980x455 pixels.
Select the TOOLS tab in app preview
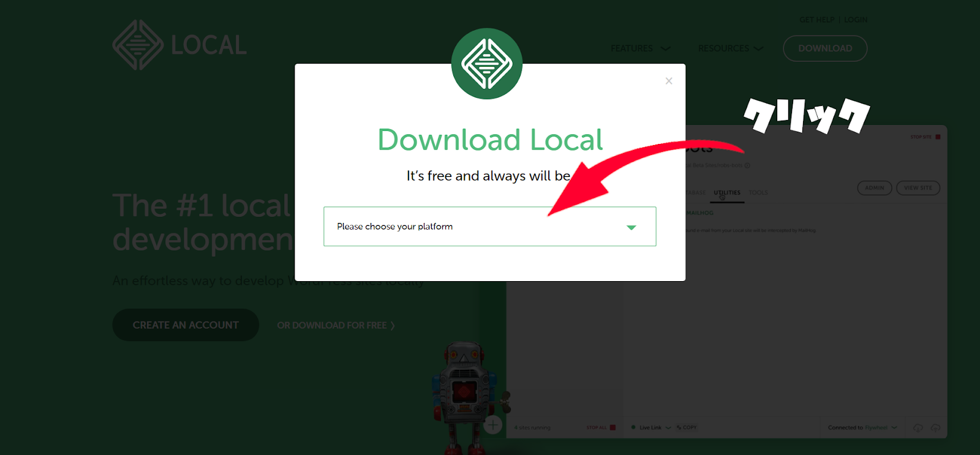click(758, 193)
